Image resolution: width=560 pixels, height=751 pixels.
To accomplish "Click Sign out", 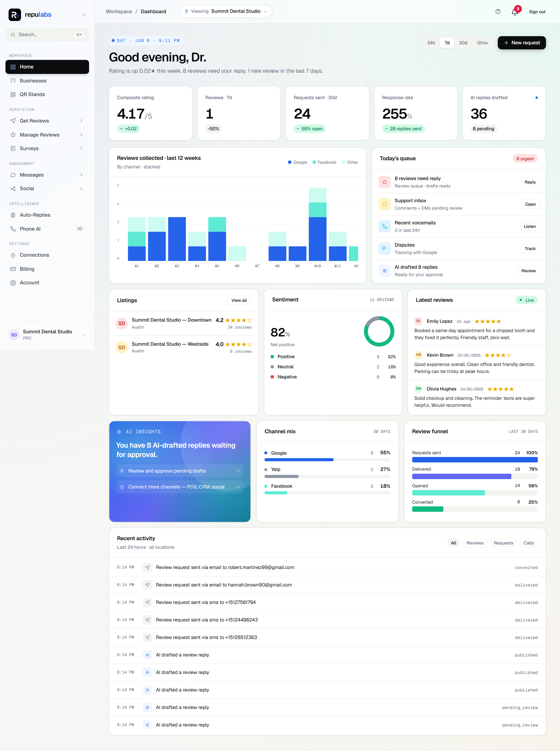I will click(537, 11).
